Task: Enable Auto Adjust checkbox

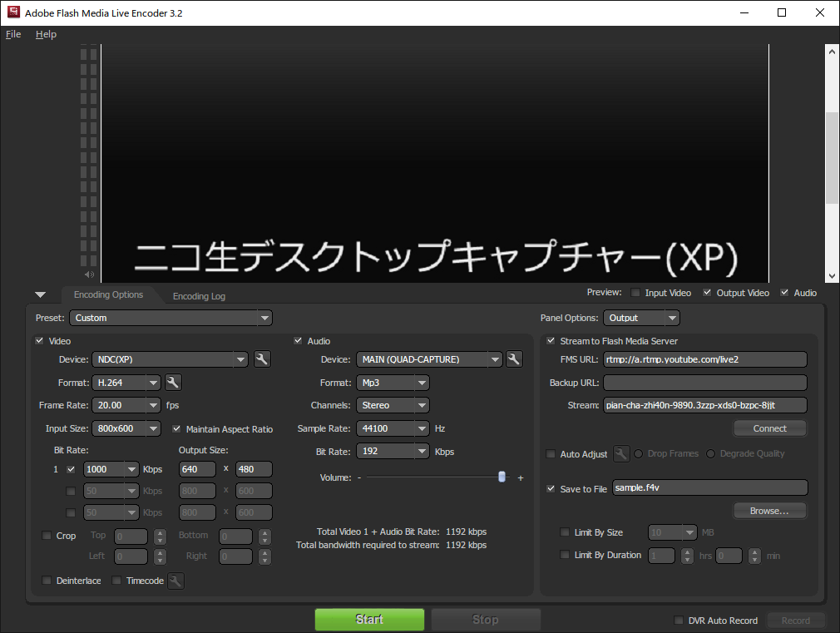Action: point(551,453)
